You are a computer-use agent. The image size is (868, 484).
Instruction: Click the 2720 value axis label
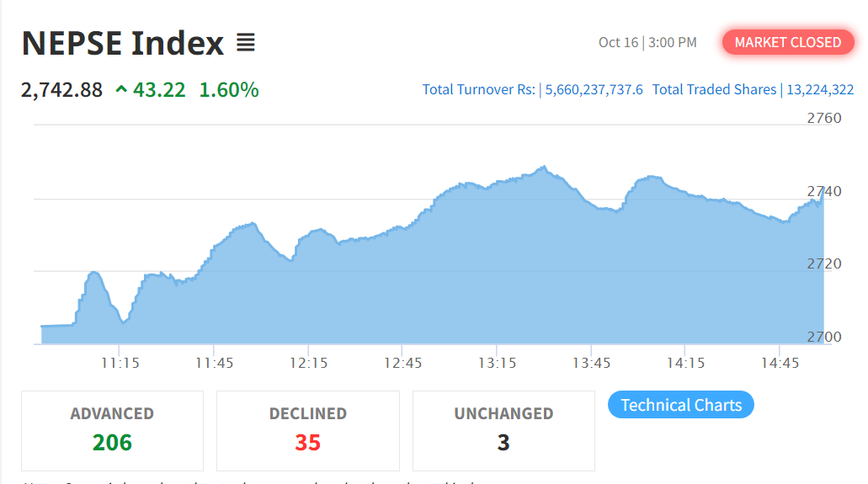tap(823, 263)
